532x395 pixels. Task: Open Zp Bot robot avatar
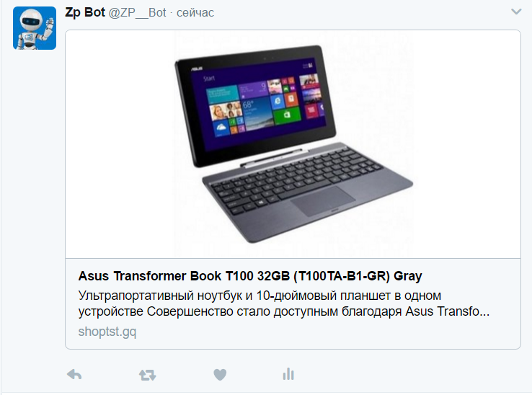35,28
